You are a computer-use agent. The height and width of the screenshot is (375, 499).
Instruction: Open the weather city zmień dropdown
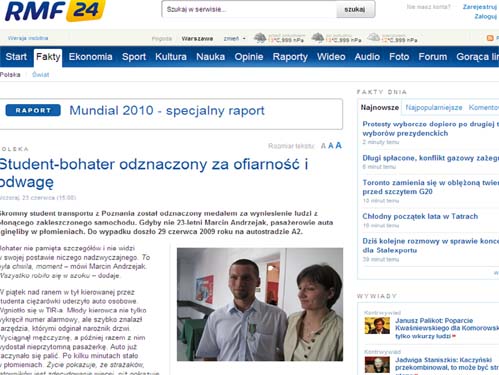[234, 39]
